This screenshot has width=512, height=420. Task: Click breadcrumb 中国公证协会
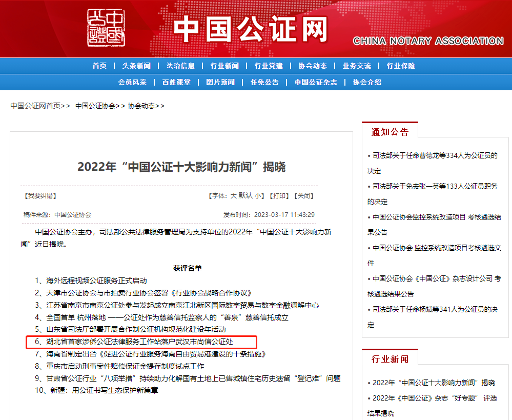pyautogui.click(x=95, y=106)
